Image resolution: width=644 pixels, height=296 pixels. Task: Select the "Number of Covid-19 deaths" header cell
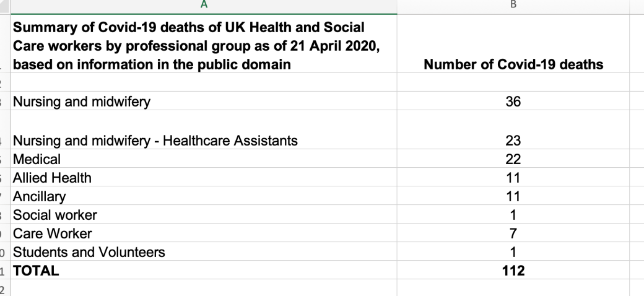513,64
